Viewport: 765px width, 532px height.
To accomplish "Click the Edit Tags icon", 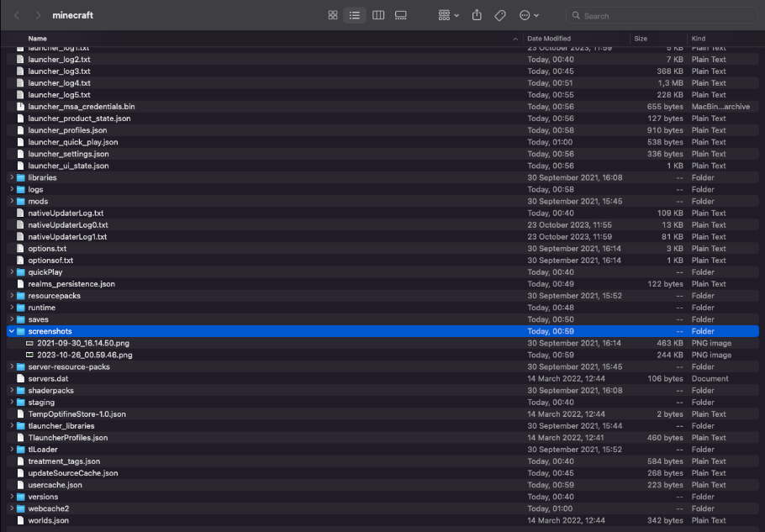I will (x=500, y=16).
